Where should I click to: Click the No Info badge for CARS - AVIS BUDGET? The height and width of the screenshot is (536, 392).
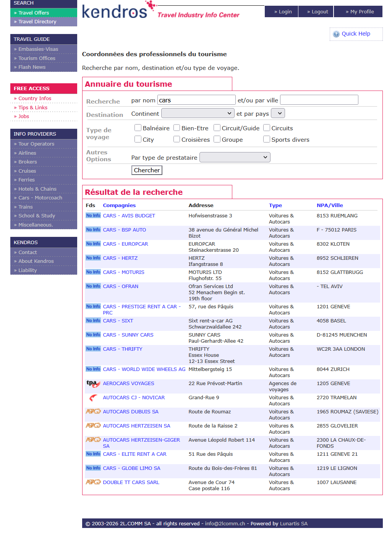point(93,215)
